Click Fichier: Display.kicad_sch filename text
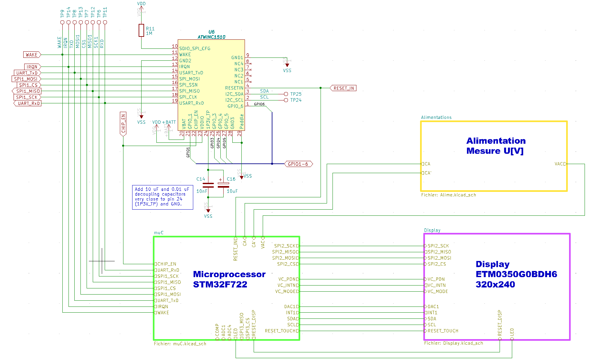 pos(453,343)
